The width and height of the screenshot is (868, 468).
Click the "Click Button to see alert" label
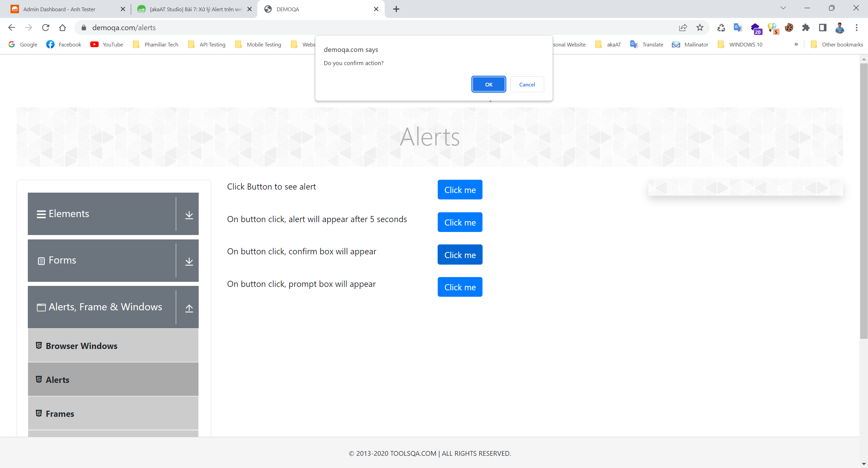(x=271, y=187)
